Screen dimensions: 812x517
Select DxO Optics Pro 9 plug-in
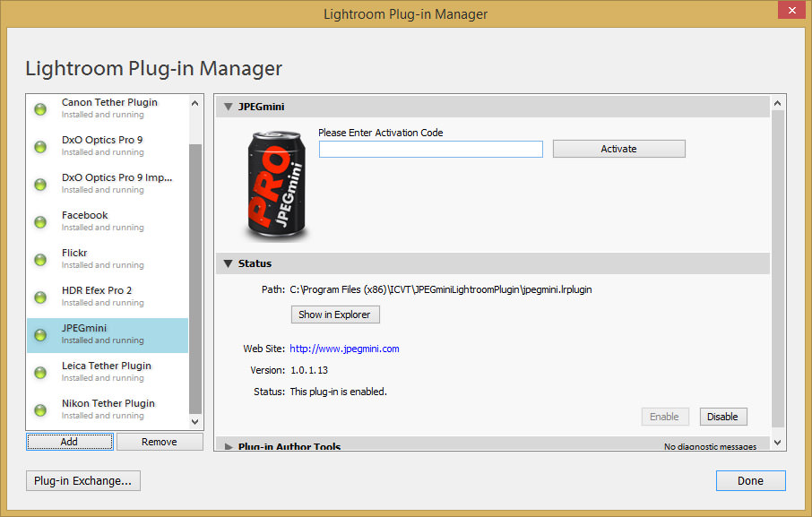[108, 146]
